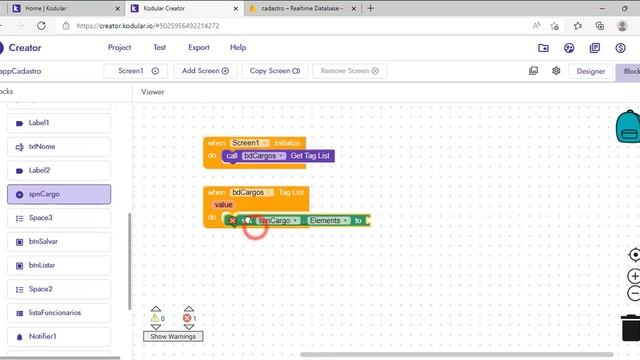
Task: Select btnSalvar in blocks list
Action: (x=59, y=242)
